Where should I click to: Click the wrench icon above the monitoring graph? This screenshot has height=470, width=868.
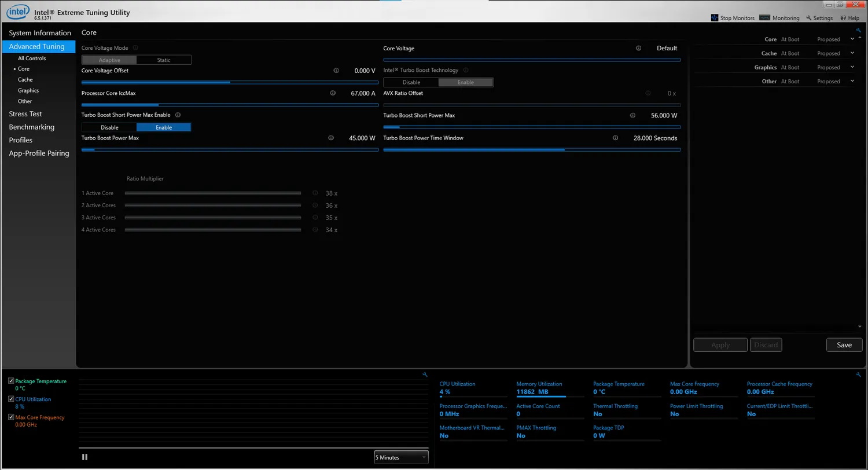coord(425,374)
